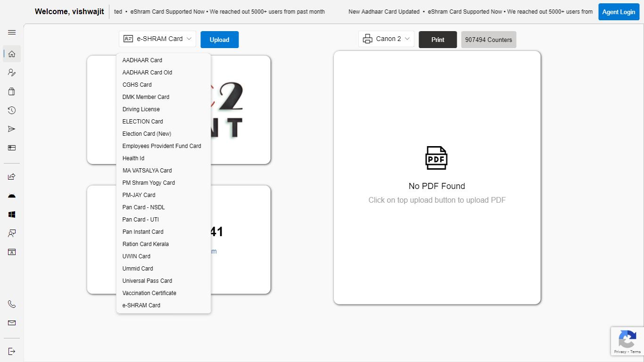The height and width of the screenshot is (362, 644).
Task: Click the reCAPTCHA badge logo
Action: pos(627,339)
